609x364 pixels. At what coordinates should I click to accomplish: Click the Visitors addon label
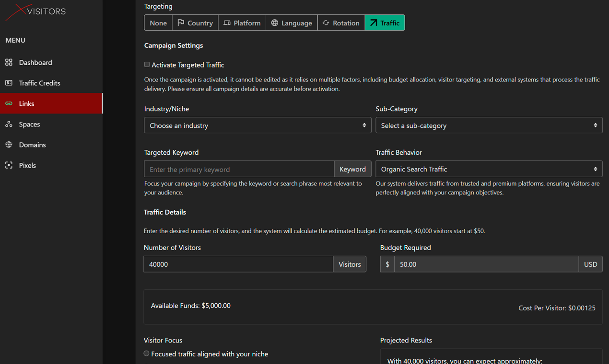(x=350, y=264)
